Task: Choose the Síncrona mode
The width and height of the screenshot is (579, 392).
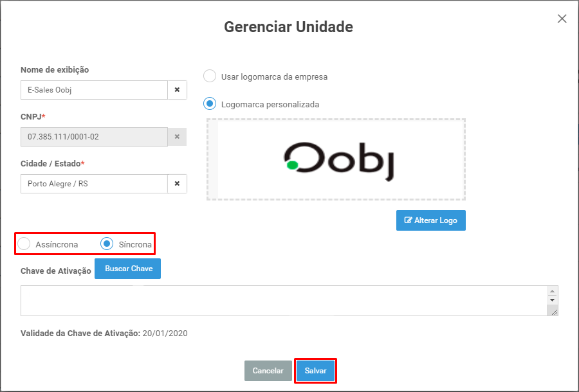Action: point(107,244)
